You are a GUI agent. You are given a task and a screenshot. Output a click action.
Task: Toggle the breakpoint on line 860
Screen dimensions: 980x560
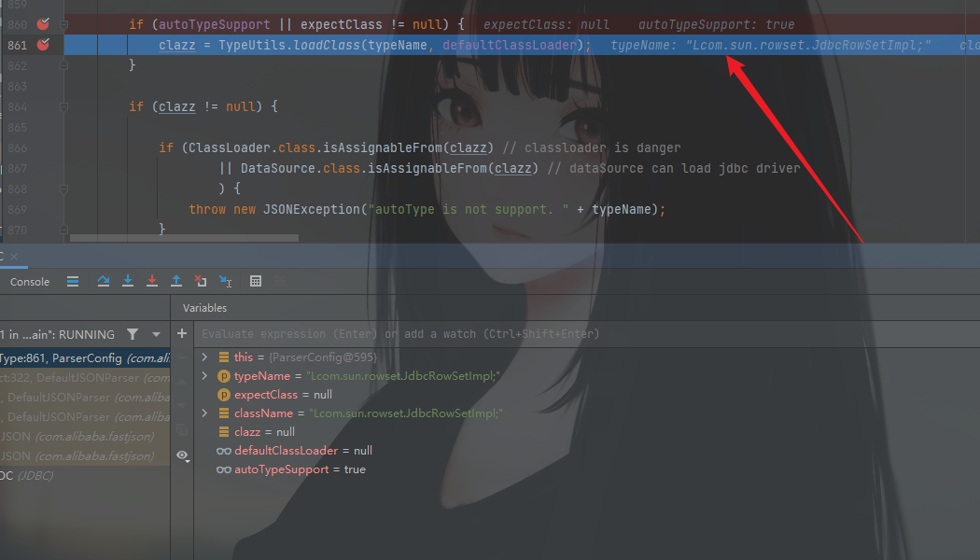click(x=43, y=24)
